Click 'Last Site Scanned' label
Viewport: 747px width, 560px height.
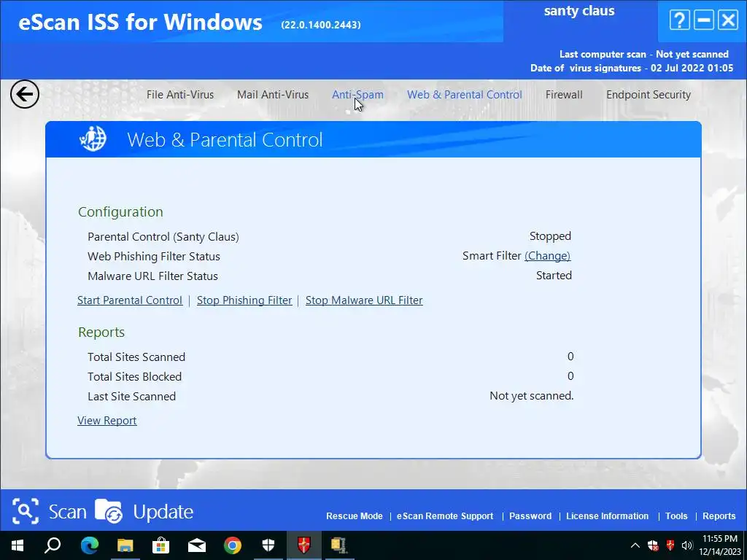click(x=131, y=397)
